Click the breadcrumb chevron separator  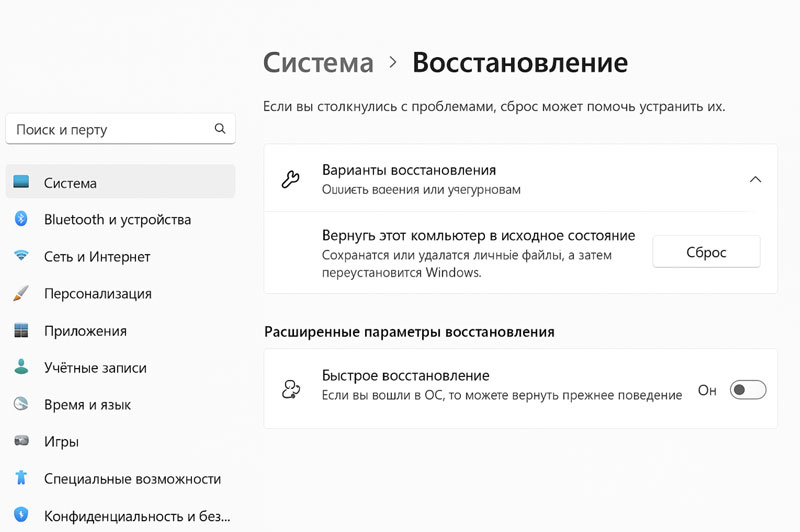pyautogui.click(x=393, y=62)
